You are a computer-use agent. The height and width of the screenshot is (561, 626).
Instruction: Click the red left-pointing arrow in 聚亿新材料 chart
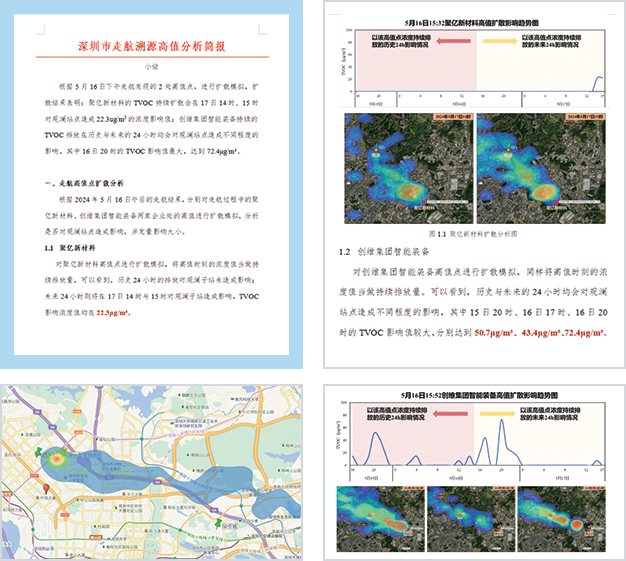454,41
